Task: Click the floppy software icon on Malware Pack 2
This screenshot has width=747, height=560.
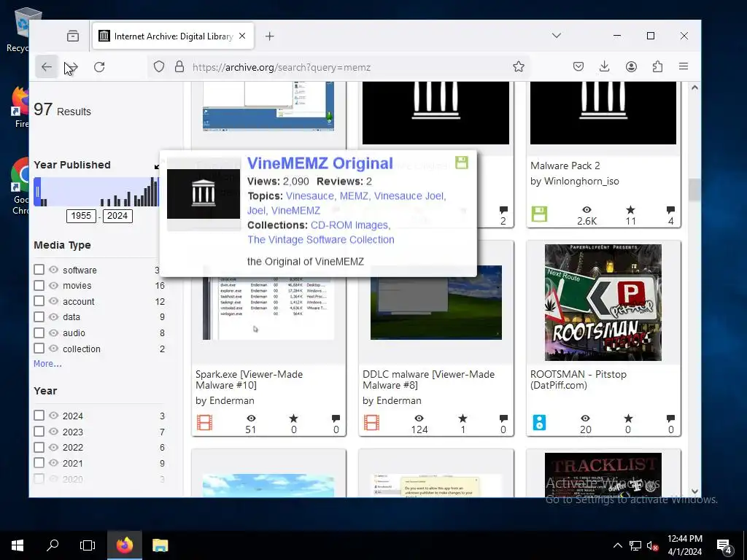Action: (539, 214)
